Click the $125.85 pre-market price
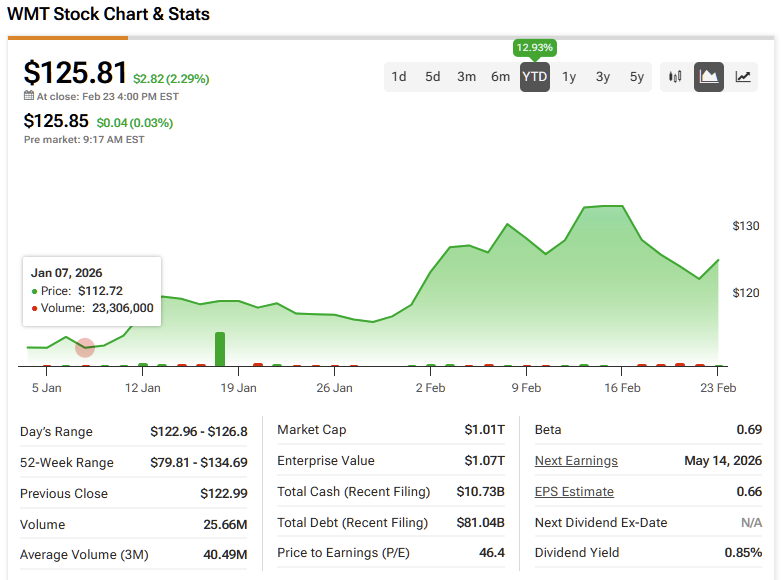 coord(56,121)
